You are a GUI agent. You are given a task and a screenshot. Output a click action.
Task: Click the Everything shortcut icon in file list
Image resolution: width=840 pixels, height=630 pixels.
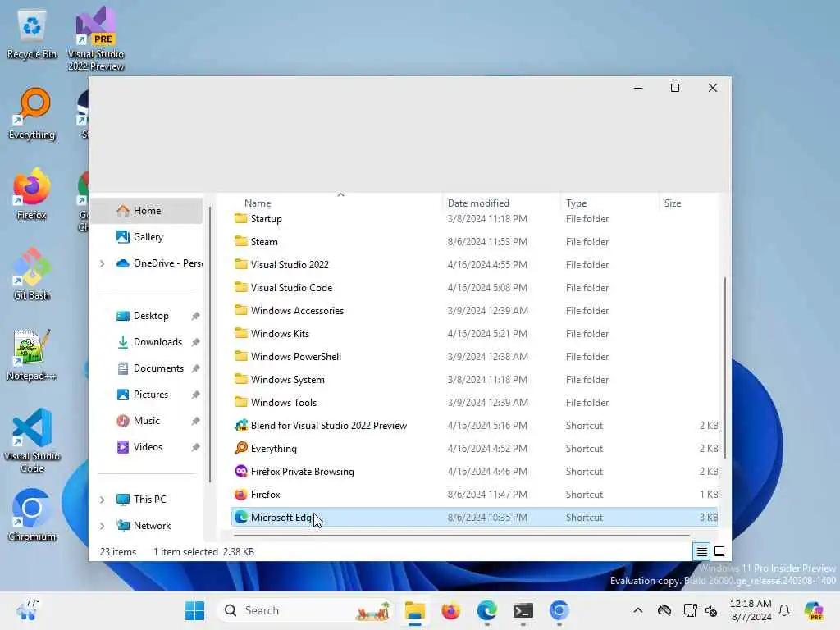coord(241,449)
